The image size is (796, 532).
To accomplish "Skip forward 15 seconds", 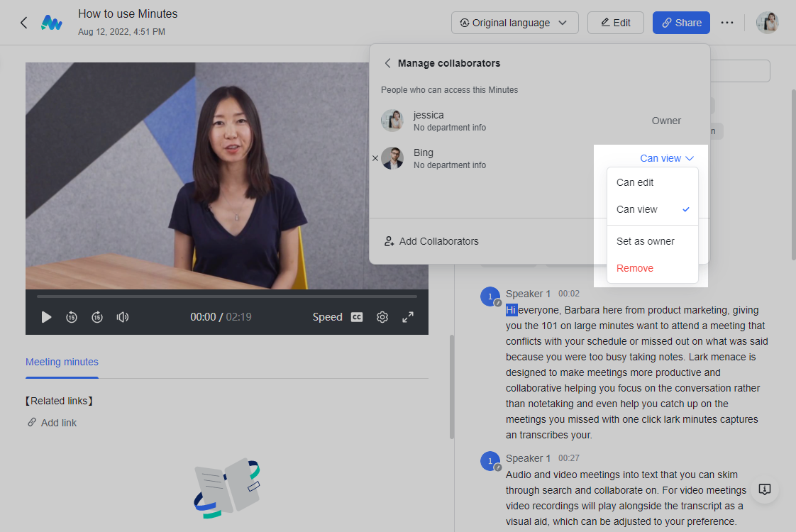I will tap(97, 317).
